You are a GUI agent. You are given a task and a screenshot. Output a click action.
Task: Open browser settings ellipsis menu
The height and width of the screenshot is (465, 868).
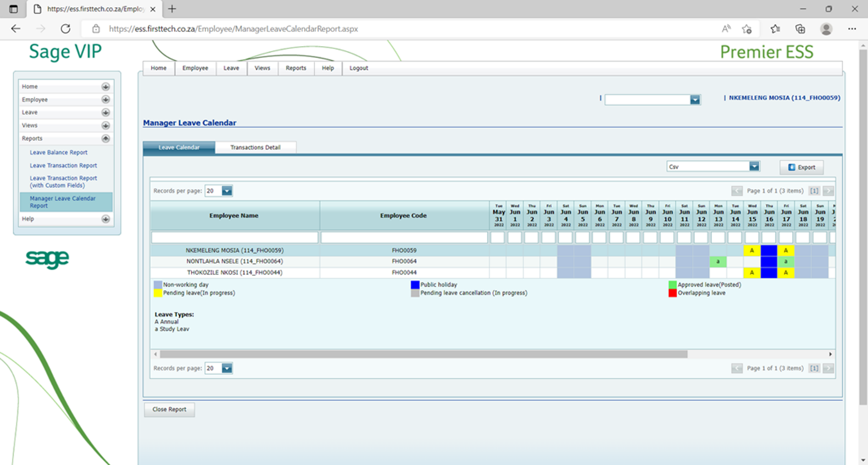pos(852,29)
